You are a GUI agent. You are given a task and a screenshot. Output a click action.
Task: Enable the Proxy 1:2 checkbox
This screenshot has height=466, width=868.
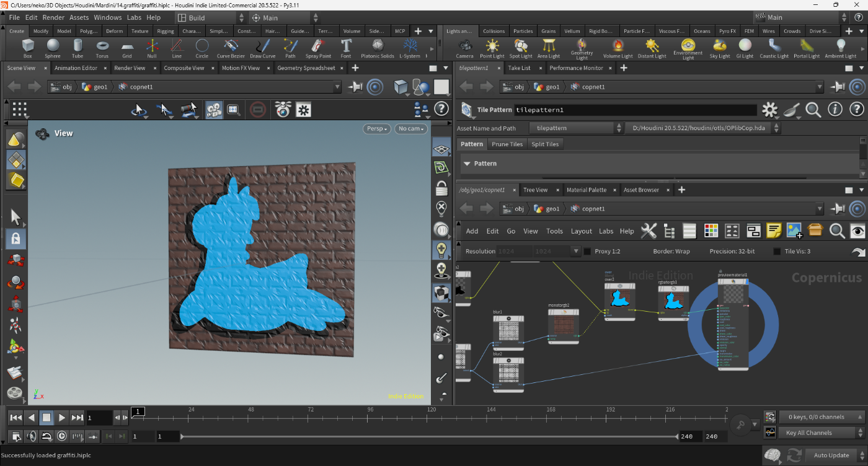click(x=587, y=251)
